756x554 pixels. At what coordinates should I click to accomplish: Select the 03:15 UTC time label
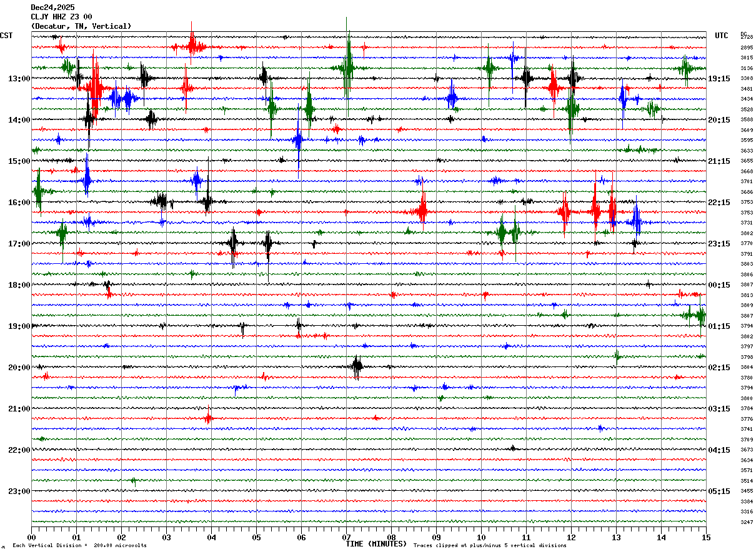click(x=719, y=409)
